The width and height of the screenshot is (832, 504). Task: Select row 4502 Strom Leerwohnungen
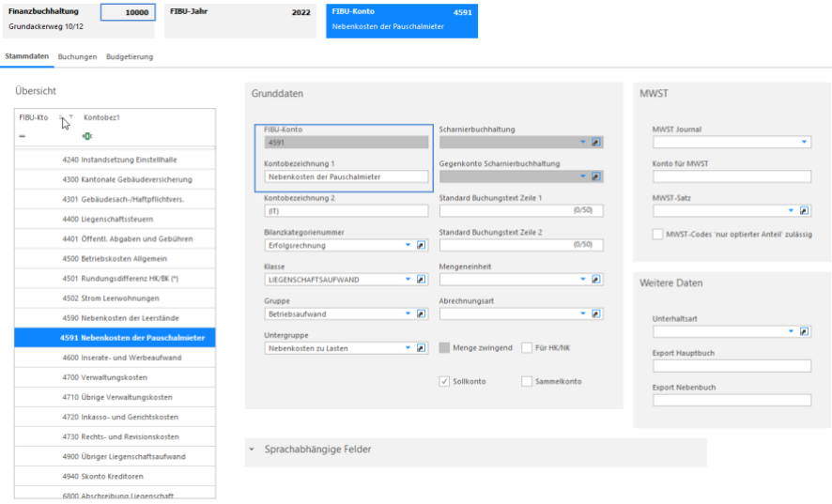pos(115,298)
